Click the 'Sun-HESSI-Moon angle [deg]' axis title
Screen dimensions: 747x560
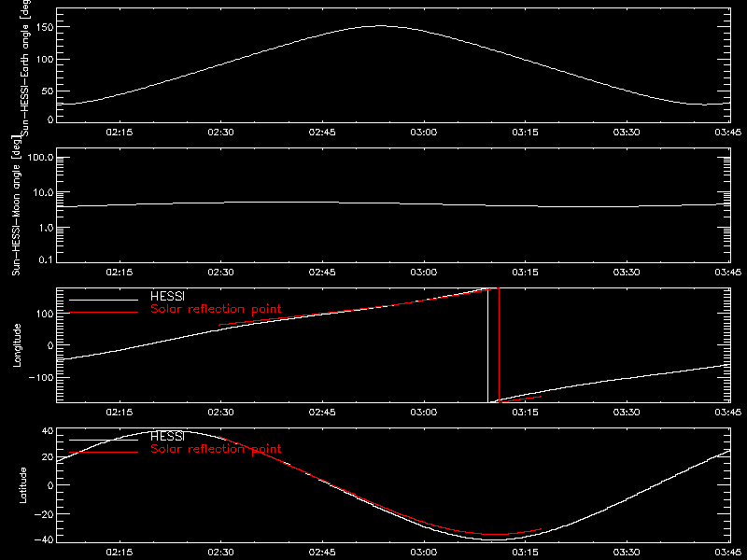(x=16, y=205)
